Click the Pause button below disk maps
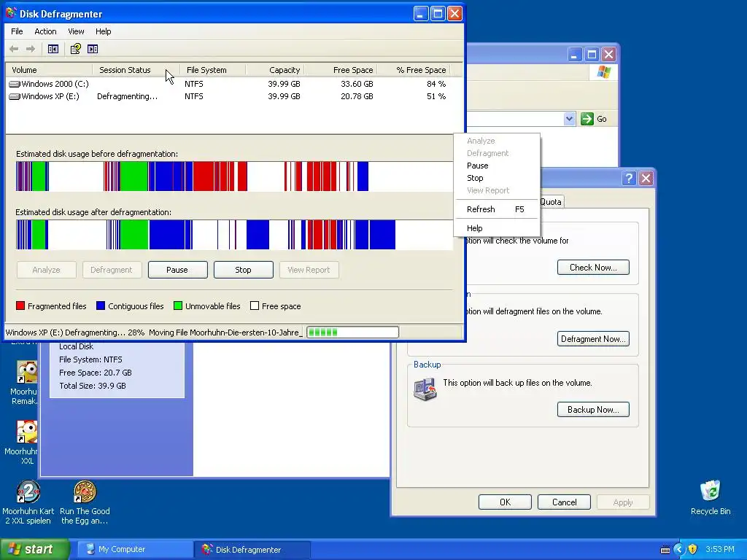 pos(178,270)
